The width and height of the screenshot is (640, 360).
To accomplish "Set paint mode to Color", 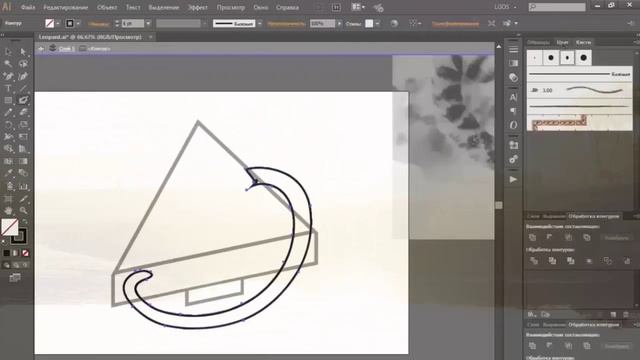I will pos(7,253).
